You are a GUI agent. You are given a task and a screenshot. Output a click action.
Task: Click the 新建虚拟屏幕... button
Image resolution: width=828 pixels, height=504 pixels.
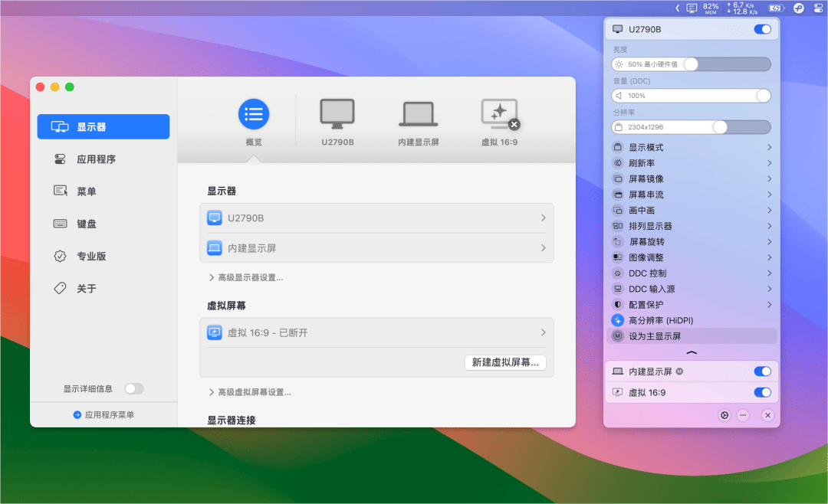[505, 362]
